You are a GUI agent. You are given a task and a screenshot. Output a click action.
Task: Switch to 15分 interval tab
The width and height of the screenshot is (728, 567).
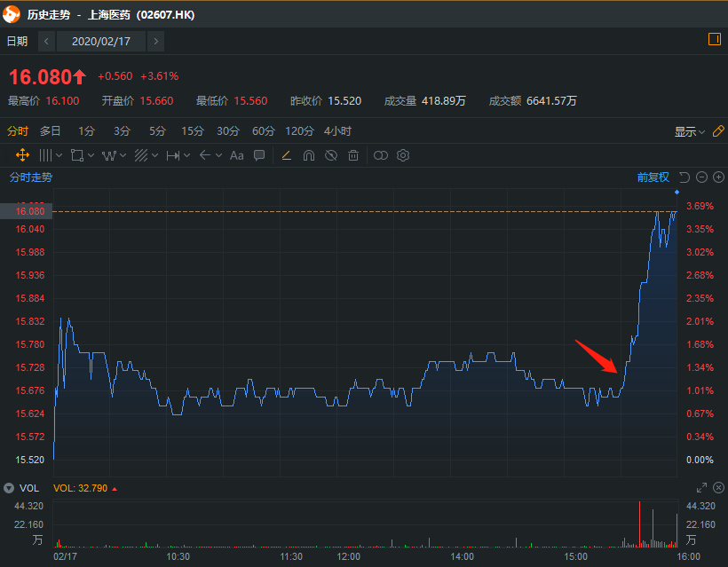pyautogui.click(x=193, y=131)
